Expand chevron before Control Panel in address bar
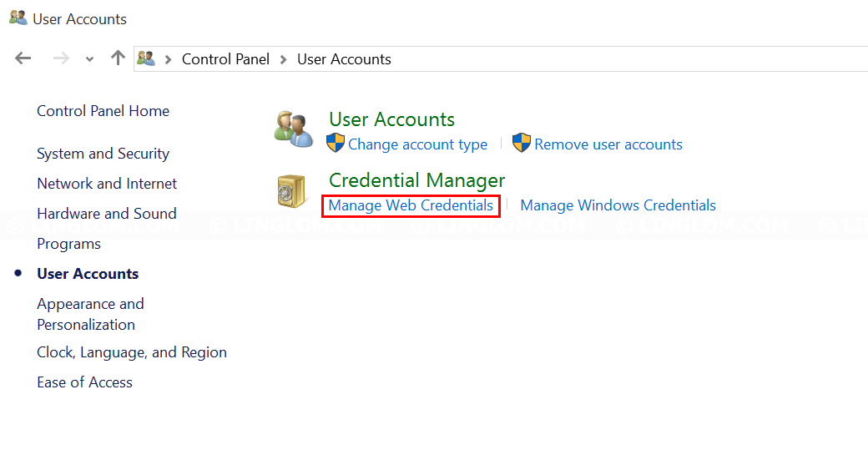 pos(169,59)
